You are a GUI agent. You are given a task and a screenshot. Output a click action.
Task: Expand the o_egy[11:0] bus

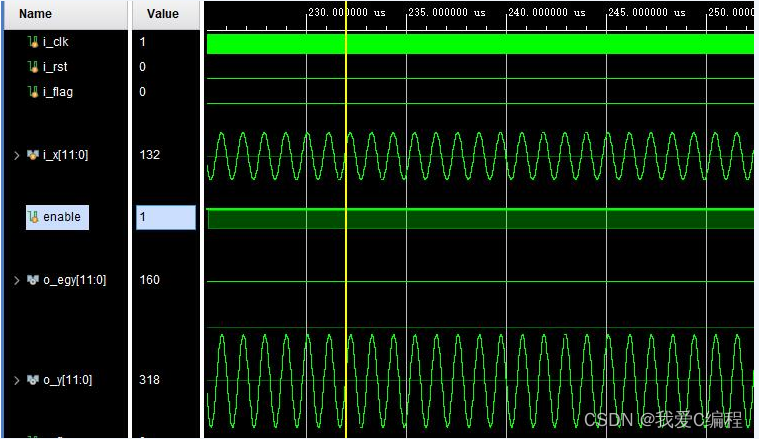click(x=15, y=280)
